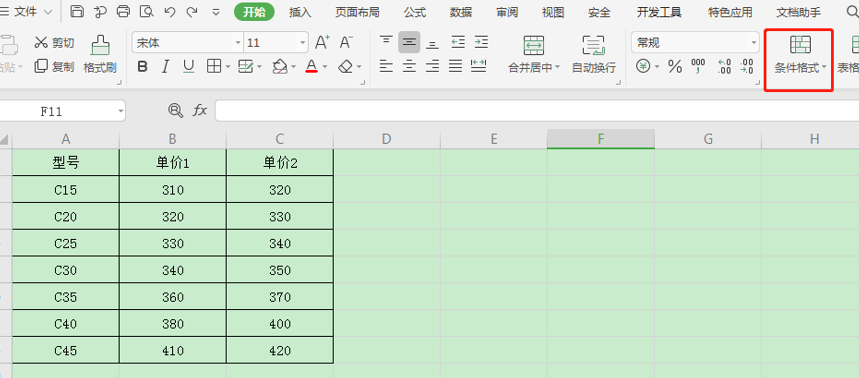Click the align left icon
The height and width of the screenshot is (378, 859).
point(386,67)
